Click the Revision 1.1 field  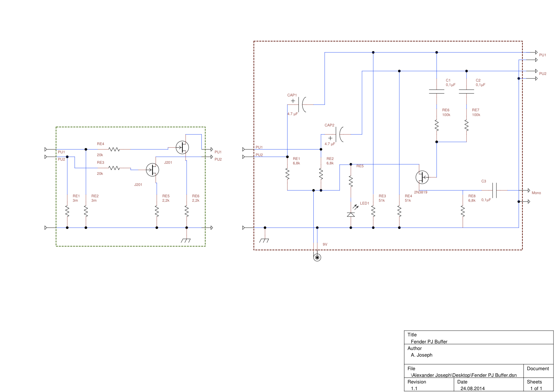point(414,389)
